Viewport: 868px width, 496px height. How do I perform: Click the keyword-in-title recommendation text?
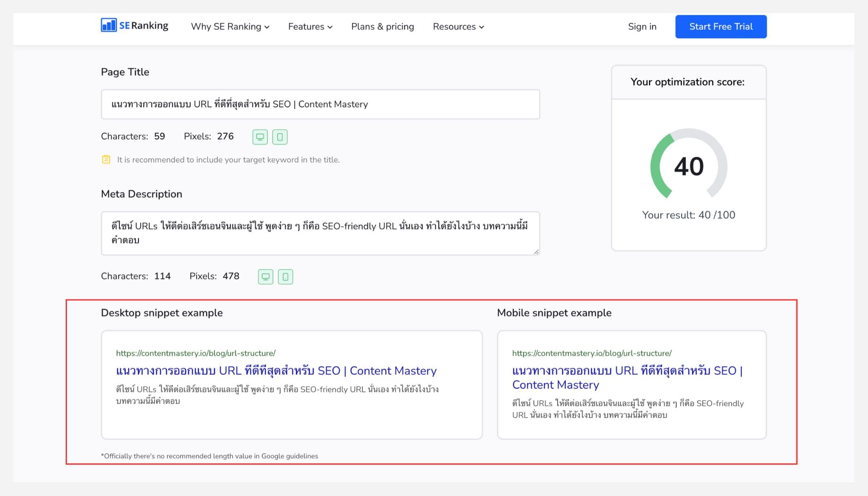[228, 160]
